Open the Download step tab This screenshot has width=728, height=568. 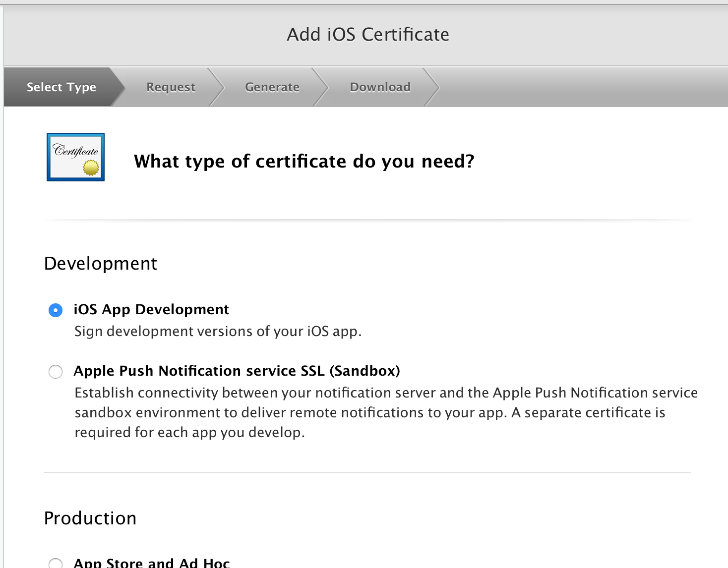[380, 87]
